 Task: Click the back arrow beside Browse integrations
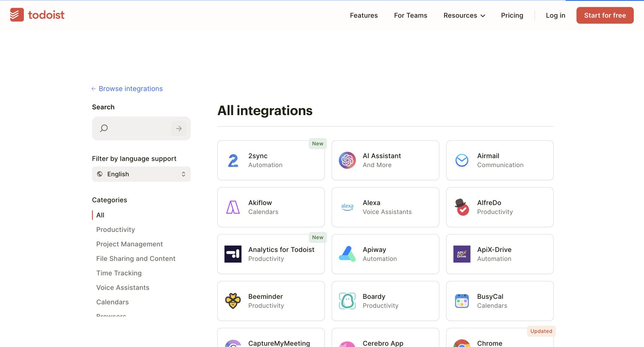(x=94, y=89)
